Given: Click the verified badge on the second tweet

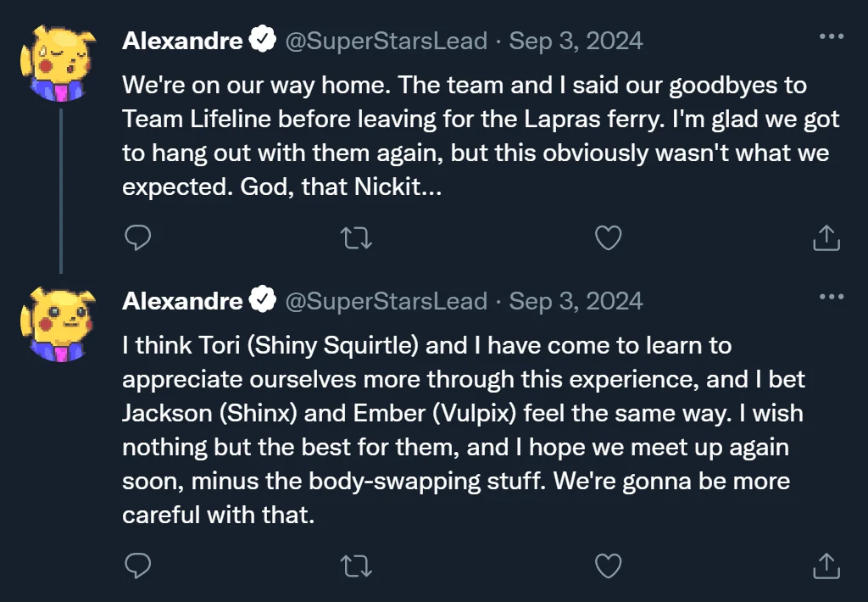Looking at the screenshot, I should (x=264, y=300).
